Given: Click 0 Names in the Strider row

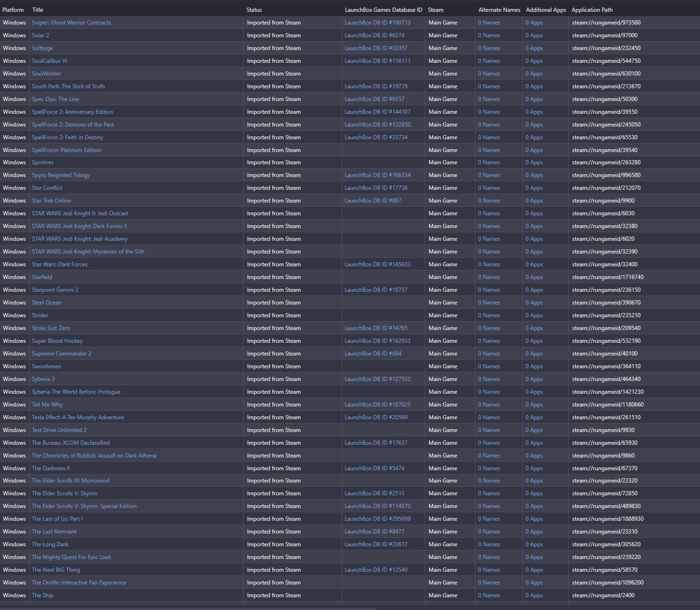Looking at the screenshot, I should point(489,315).
